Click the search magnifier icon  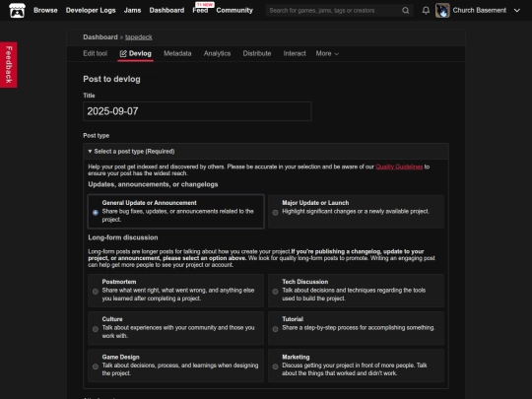pos(406,11)
